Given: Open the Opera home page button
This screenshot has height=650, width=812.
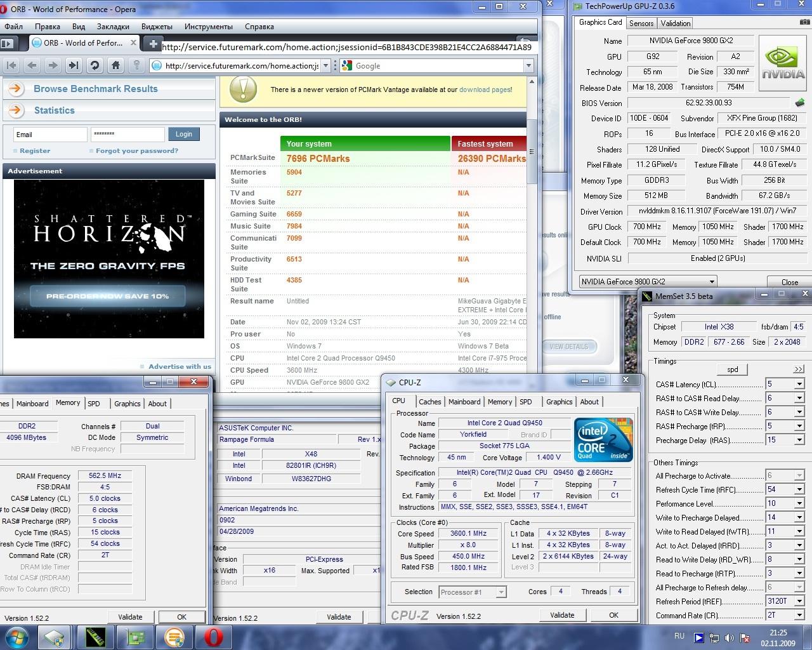Looking at the screenshot, I should [x=115, y=65].
